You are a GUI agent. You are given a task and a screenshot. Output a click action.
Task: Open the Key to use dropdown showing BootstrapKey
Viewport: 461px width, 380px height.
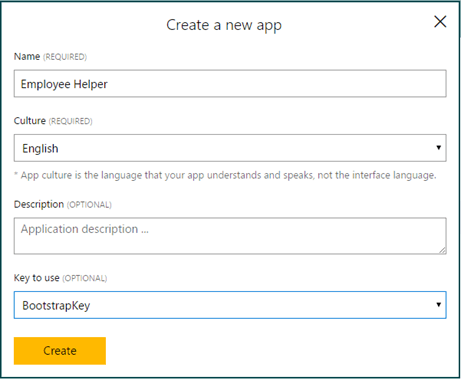(x=230, y=305)
